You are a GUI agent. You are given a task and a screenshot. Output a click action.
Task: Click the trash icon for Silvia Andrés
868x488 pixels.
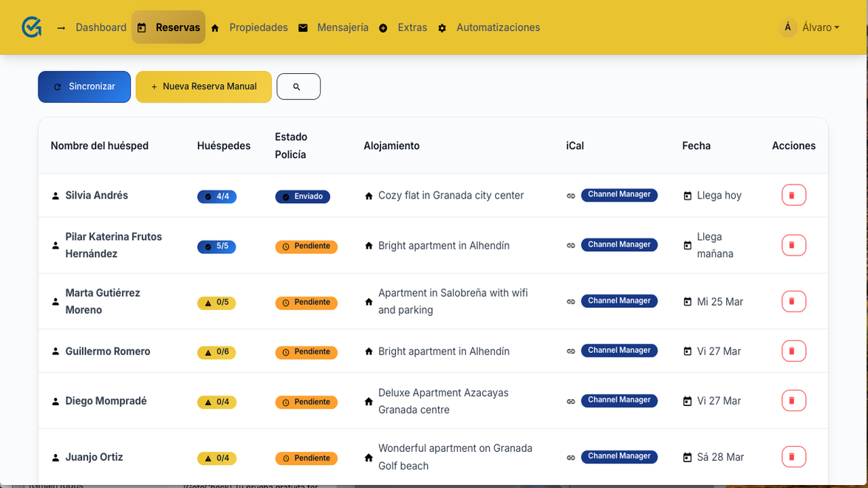coord(793,195)
